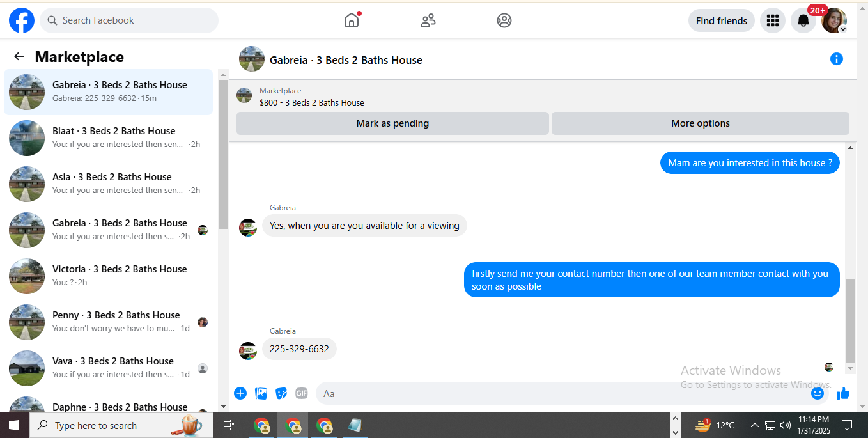The height and width of the screenshot is (438, 868).
Task: Click the $800 listing thumbnail
Action: [x=244, y=96]
